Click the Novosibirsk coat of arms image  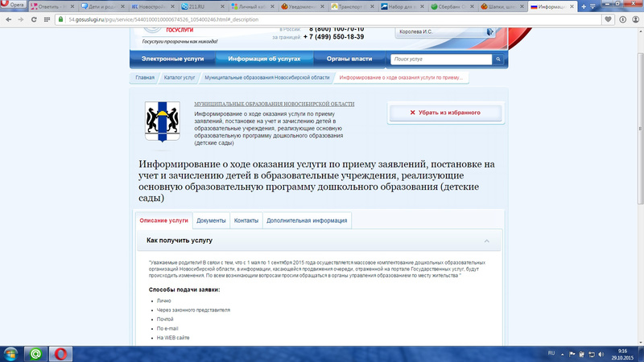point(163,121)
